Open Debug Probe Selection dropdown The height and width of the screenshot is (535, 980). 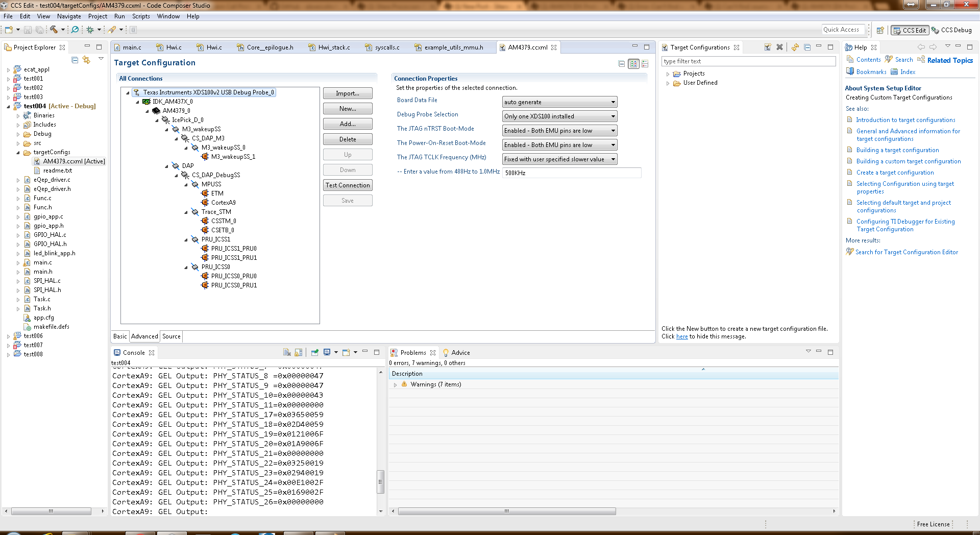(x=559, y=116)
